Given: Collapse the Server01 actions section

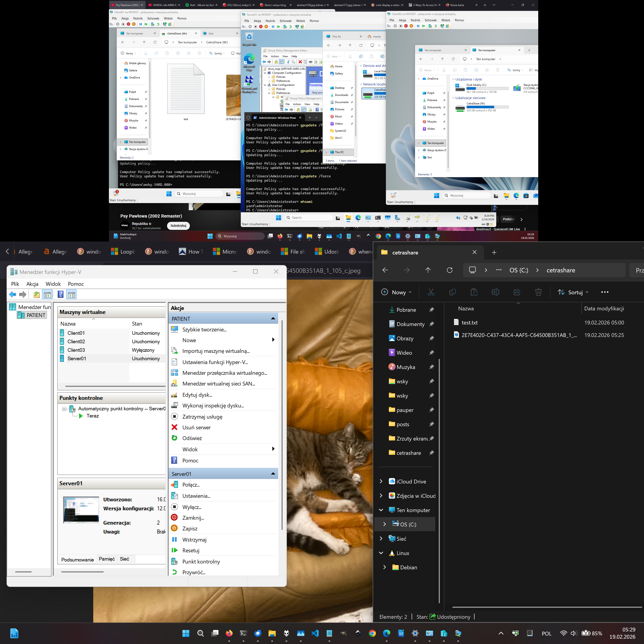Looking at the screenshot, I should tap(273, 474).
